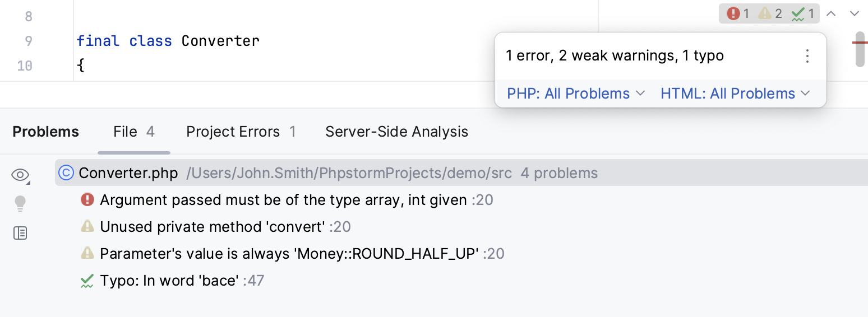The width and height of the screenshot is (868, 317).
Task: Click the red error stripe marker
Action: [x=860, y=42]
